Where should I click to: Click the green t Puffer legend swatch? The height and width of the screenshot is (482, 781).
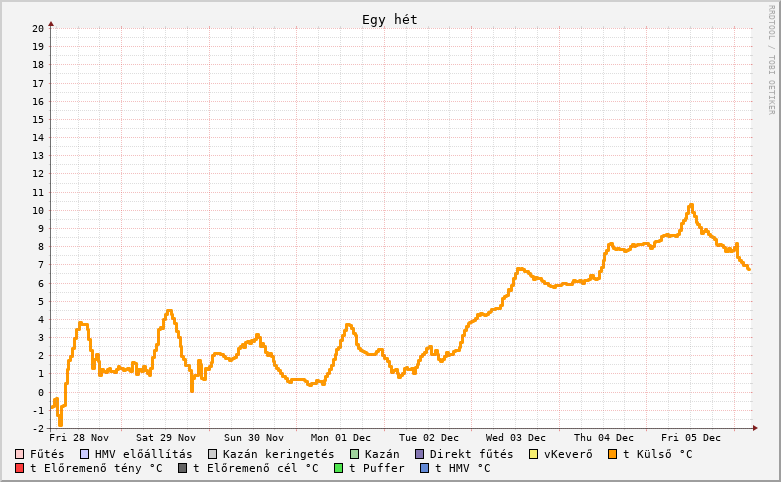pos(339,468)
